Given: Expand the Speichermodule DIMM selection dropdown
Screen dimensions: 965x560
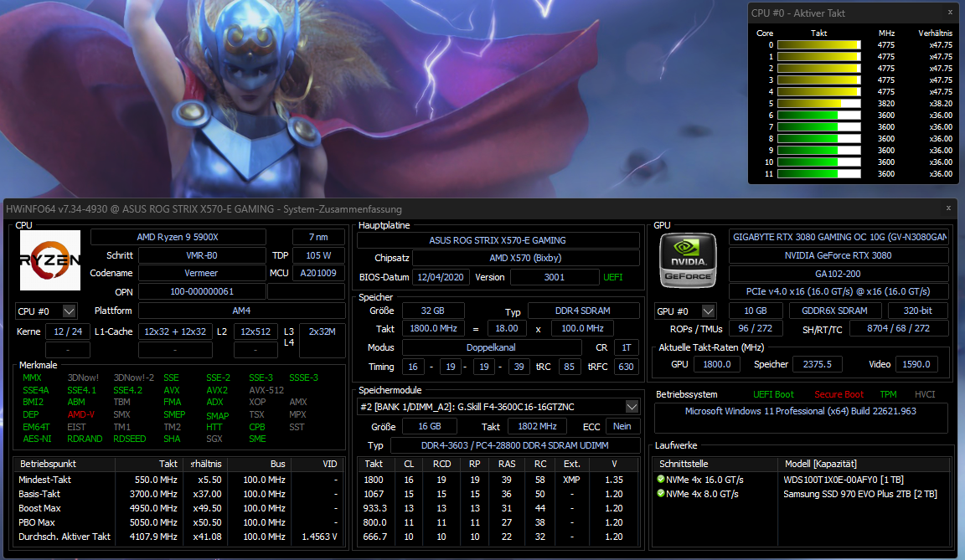Looking at the screenshot, I should [x=632, y=406].
